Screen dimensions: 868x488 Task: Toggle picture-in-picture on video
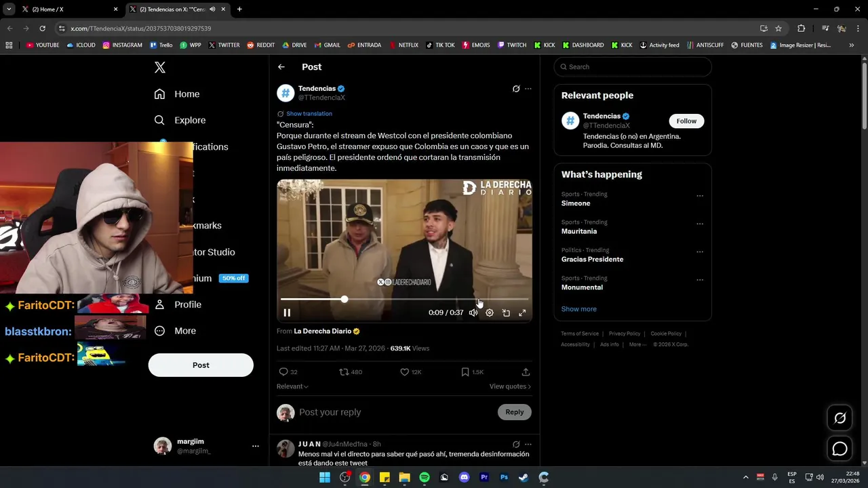[506, 312]
